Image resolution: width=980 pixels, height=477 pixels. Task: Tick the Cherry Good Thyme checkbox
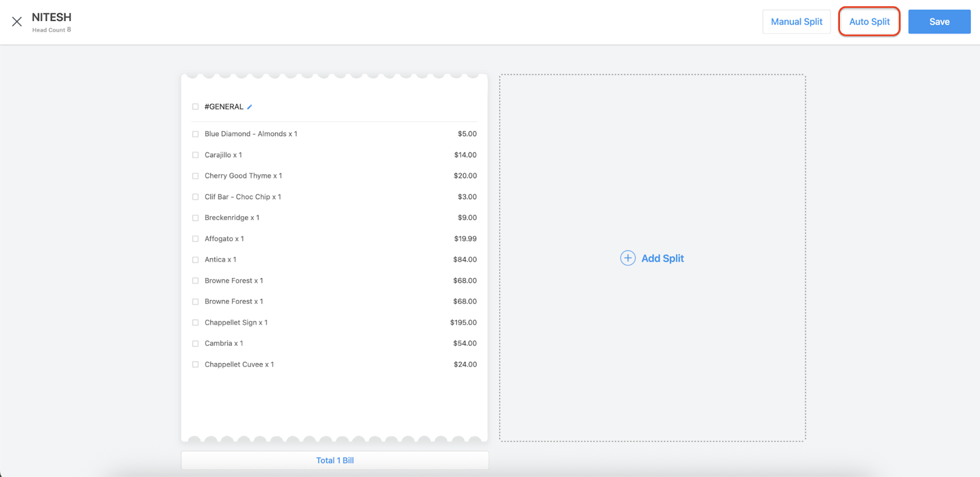[195, 176]
